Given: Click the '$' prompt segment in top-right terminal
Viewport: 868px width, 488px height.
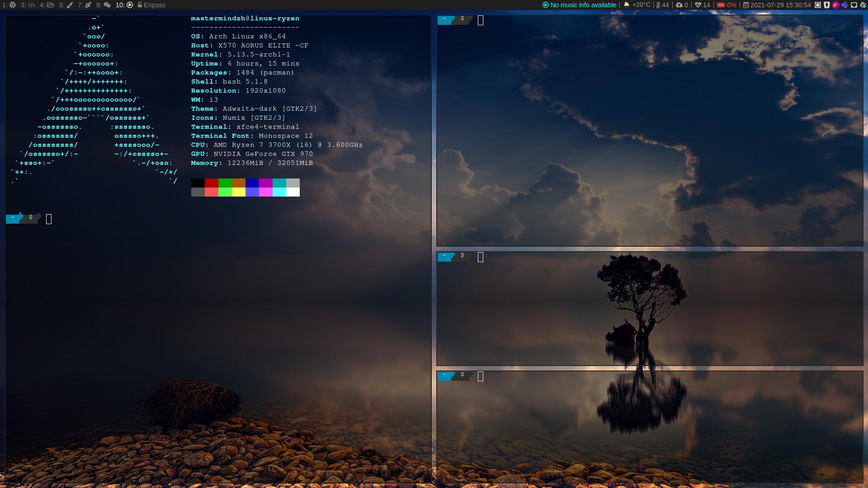Looking at the screenshot, I should point(462,19).
